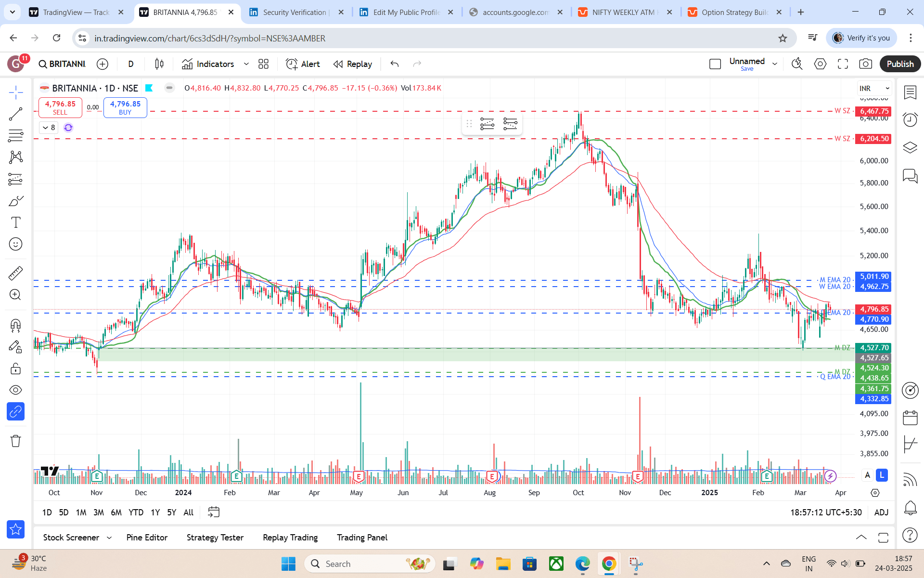Toggle lock all drawings
The height and width of the screenshot is (578, 924).
[x=16, y=369]
